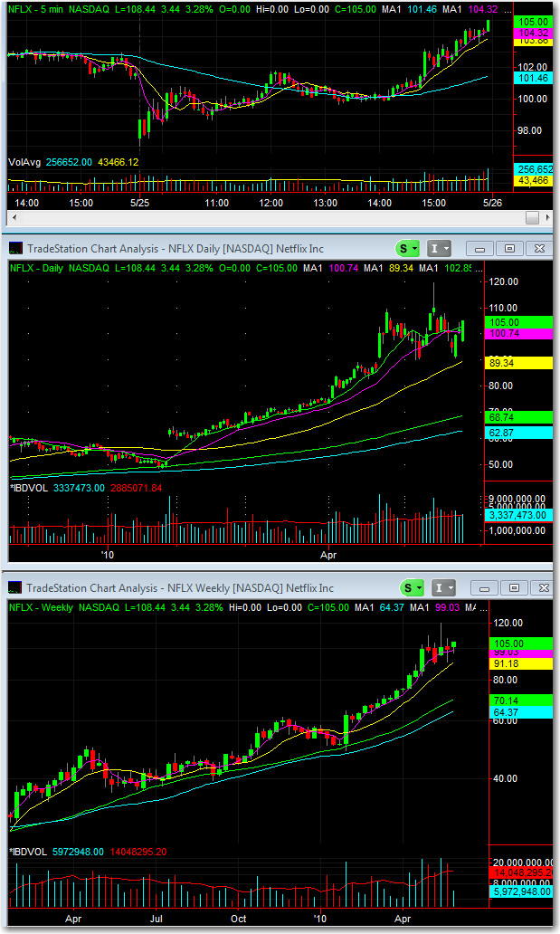This screenshot has width=560, height=934.
Task: Click the chart icon in NFLX Weekly title bar
Action: (x=14, y=588)
